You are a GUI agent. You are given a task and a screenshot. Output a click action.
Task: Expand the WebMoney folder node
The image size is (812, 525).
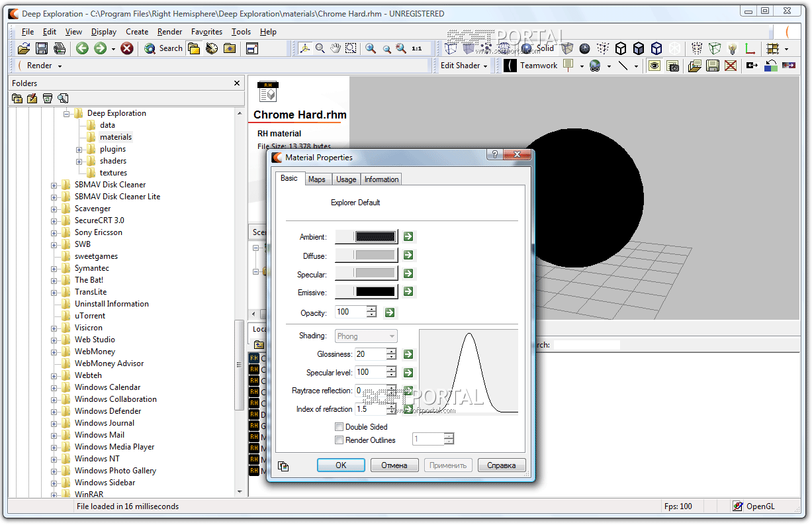click(x=54, y=352)
